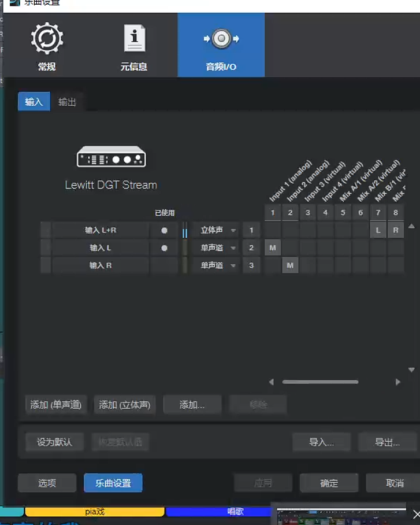Click the 导出... export button
Screen dimensions: 420x525
[387, 442]
